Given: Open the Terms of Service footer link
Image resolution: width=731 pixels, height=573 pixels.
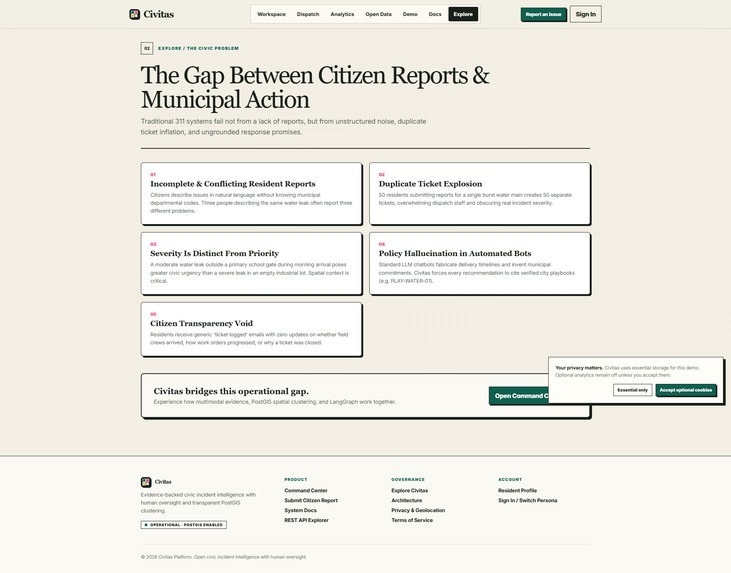Looking at the screenshot, I should 412,520.
